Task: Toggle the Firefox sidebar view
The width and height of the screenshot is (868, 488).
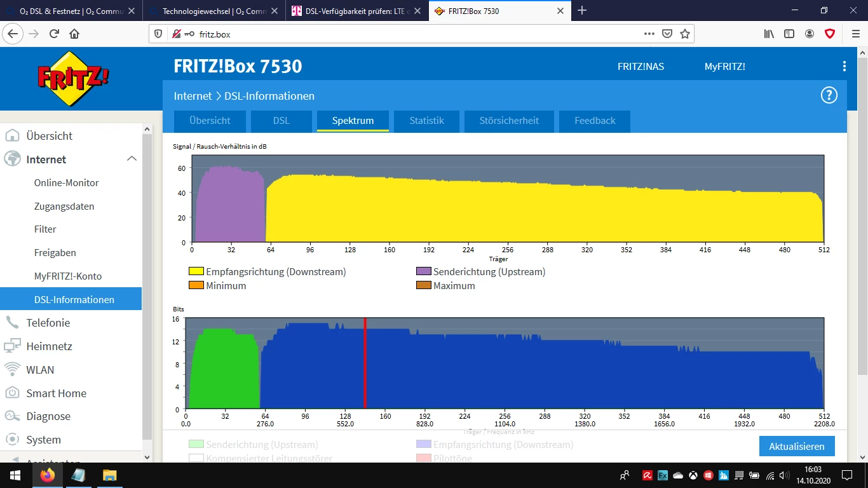Action: coord(789,34)
